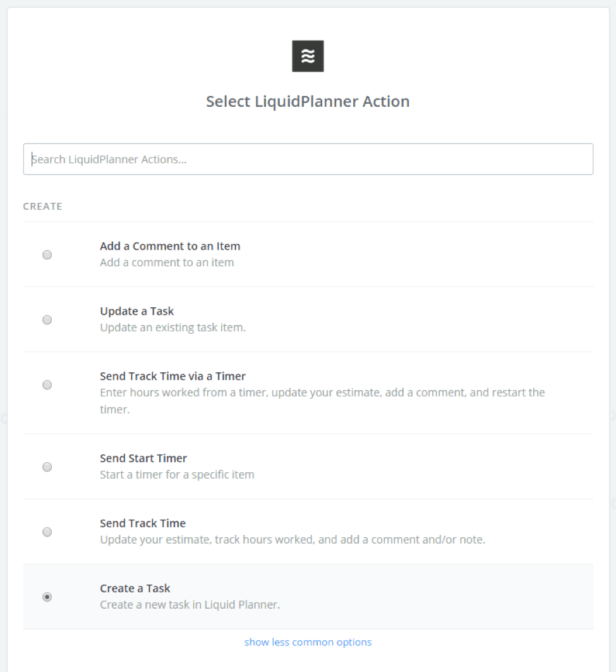Click the Send Track Time via a Timer title
Image resolution: width=616 pixels, height=672 pixels.
pos(172,376)
